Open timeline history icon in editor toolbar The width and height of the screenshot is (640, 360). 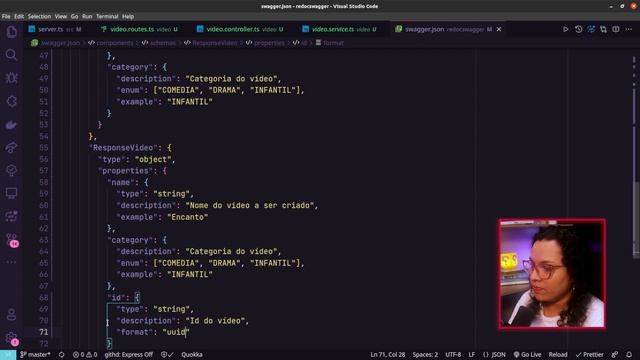point(578,29)
